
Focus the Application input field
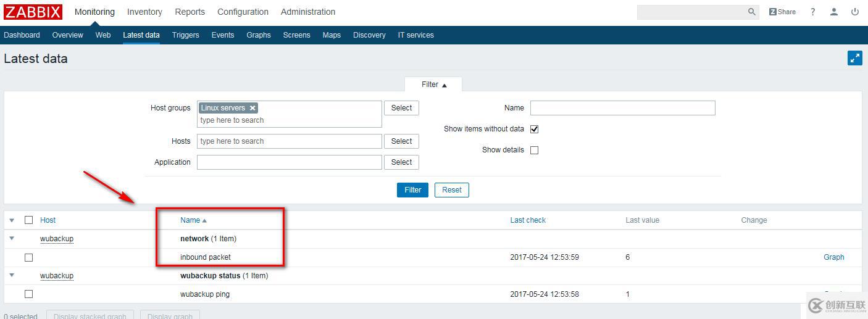click(x=290, y=162)
